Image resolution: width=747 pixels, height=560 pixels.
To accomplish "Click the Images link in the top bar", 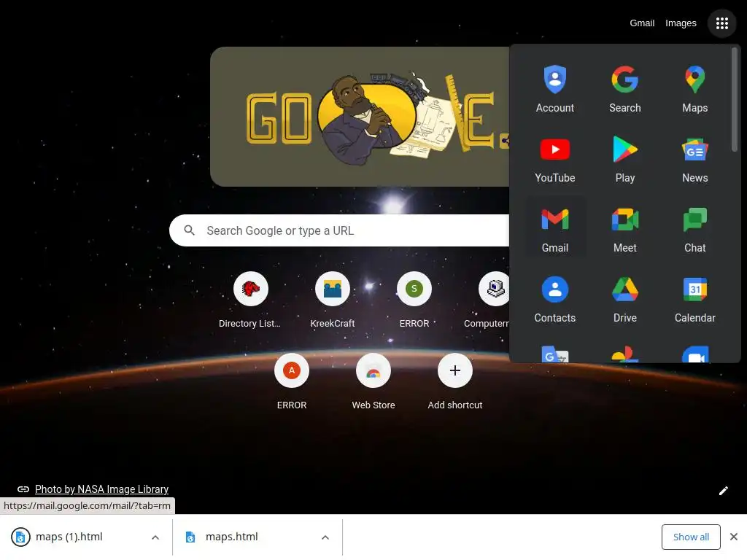I will click(681, 23).
